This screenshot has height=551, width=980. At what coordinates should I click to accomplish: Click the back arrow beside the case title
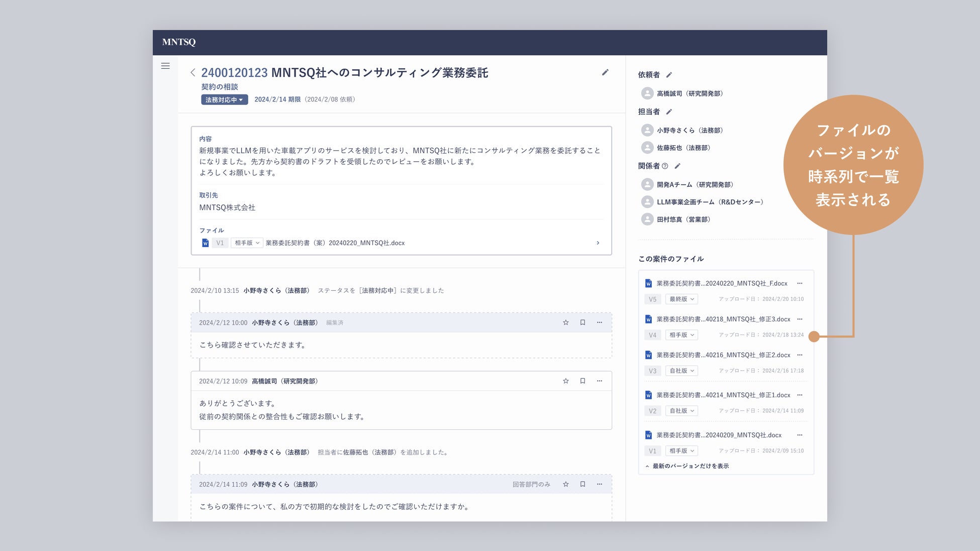192,73
